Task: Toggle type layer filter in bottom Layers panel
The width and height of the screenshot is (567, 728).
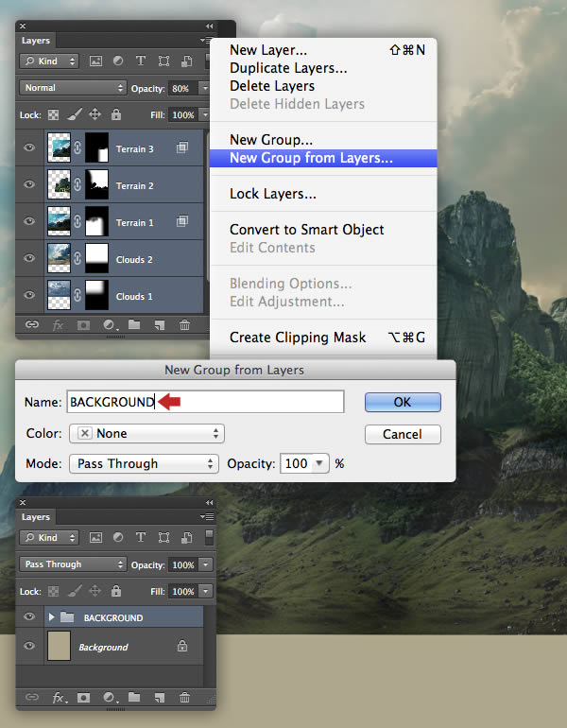Action: point(141,538)
